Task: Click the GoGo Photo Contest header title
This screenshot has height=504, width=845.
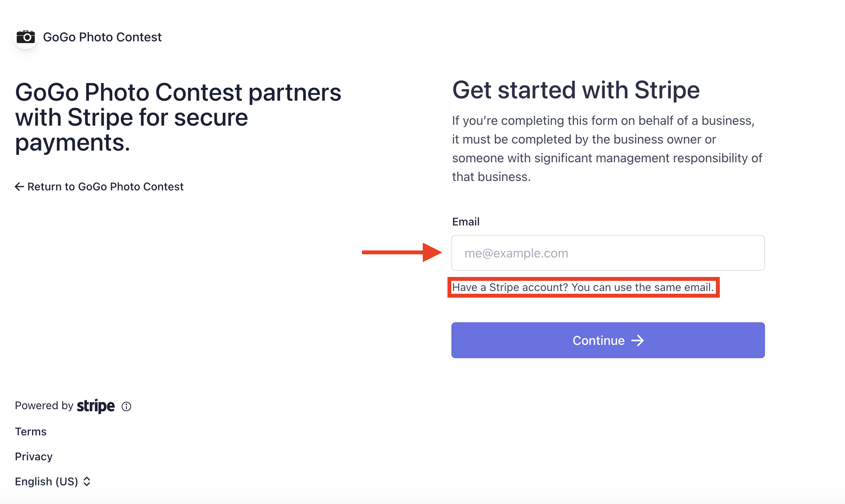Action: tap(102, 37)
